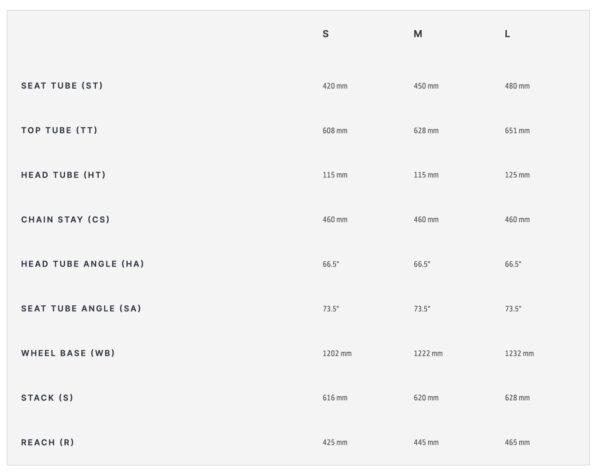This screenshot has width=600, height=475.
Task: Select the 616 mm stack value
Action: pos(335,398)
